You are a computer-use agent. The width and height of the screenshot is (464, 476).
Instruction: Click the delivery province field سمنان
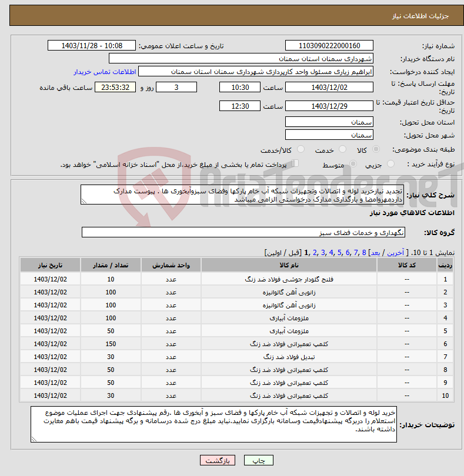329,122
